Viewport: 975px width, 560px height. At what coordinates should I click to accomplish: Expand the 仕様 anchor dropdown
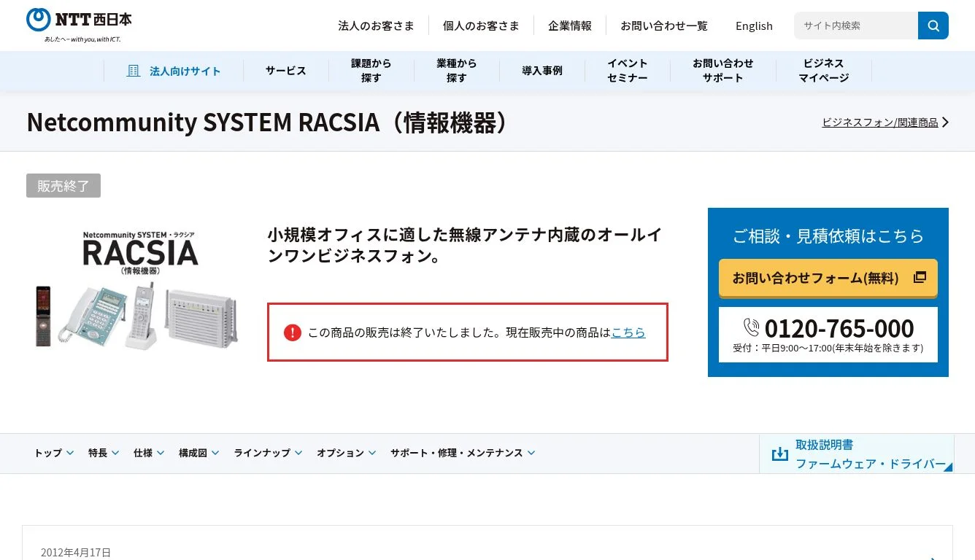click(149, 453)
